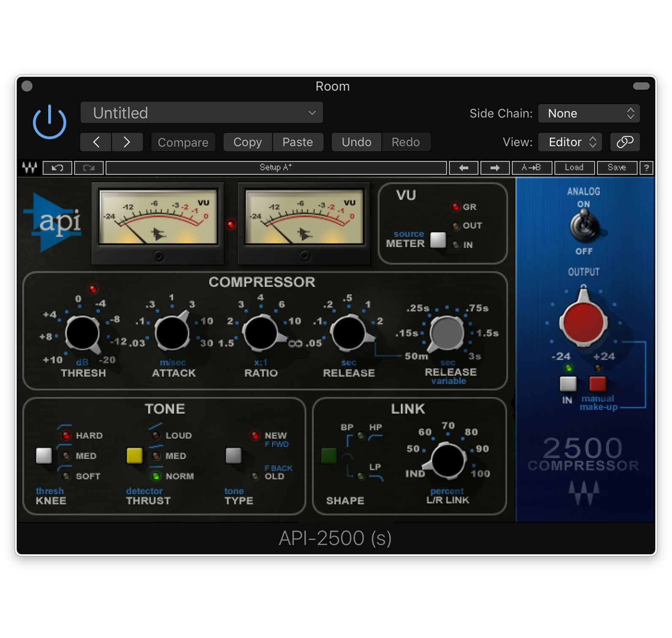Viewport: 672px width, 638px height.
Task: Click the RATIO knob
Action: 261,333
